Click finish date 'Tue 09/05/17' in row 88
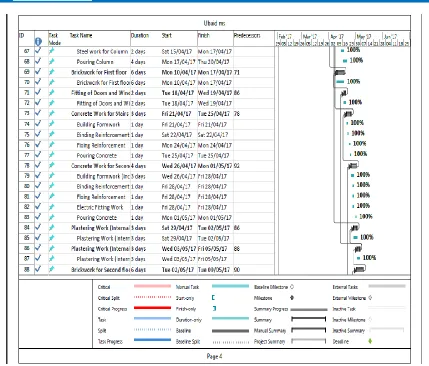429x366 pixels. [x=214, y=269]
